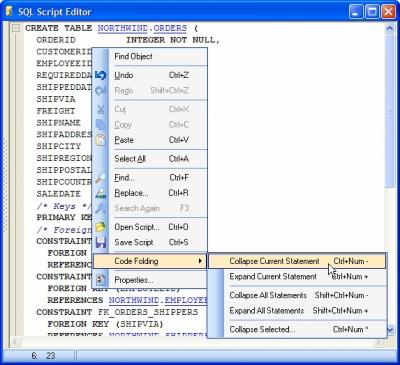Click the Copy pages icon

(x=100, y=125)
